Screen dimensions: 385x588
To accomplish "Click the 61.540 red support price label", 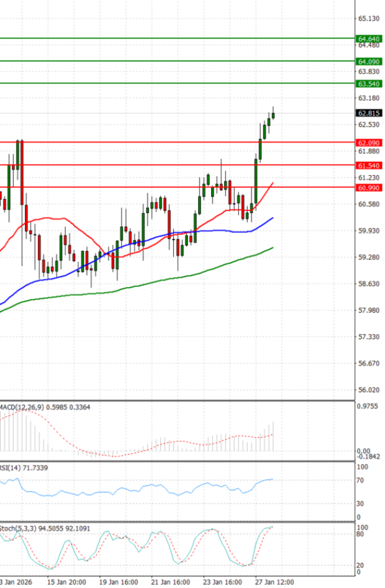I will click(369, 166).
